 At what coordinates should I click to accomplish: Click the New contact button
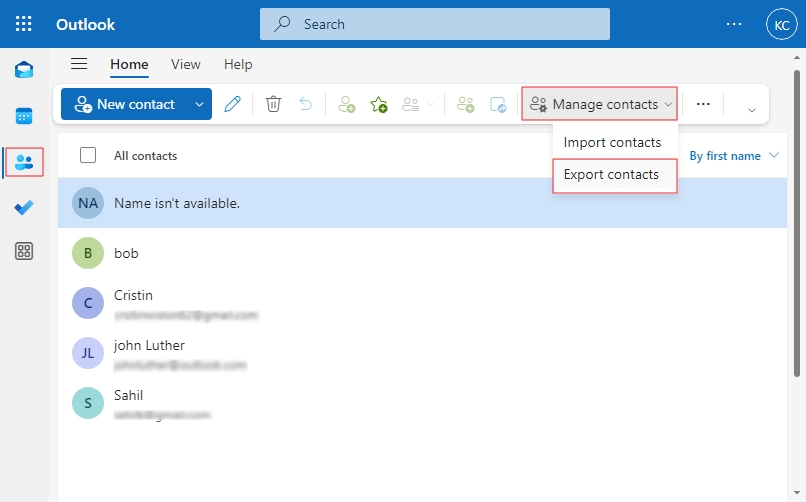pos(125,104)
